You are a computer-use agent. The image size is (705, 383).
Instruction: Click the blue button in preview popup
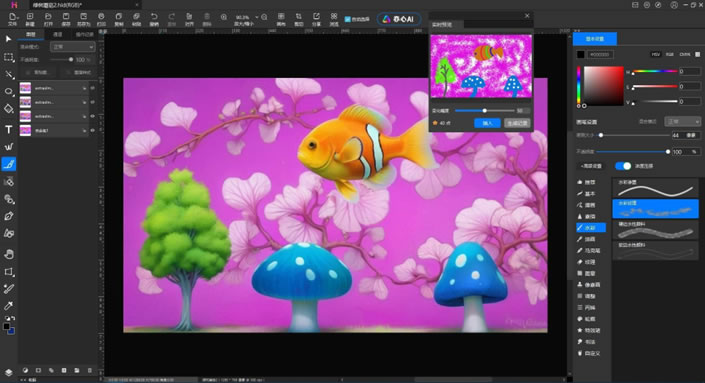[487, 123]
